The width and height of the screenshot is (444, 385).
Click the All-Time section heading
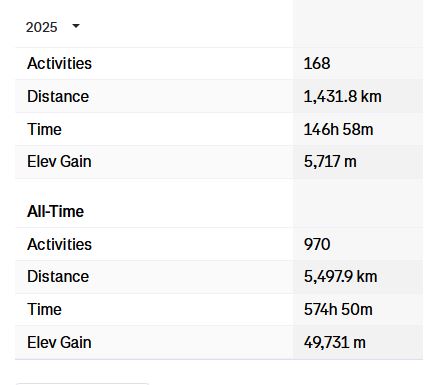pyautogui.click(x=55, y=211)
